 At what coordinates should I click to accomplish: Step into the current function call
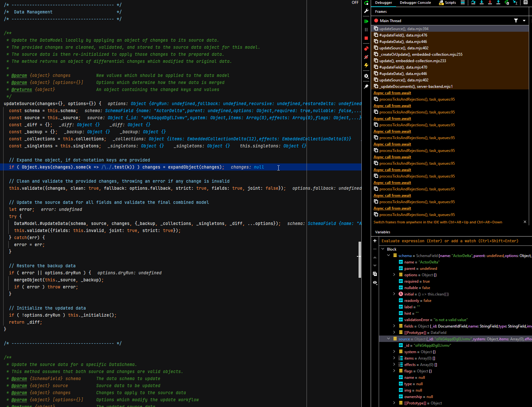[482, 3]
